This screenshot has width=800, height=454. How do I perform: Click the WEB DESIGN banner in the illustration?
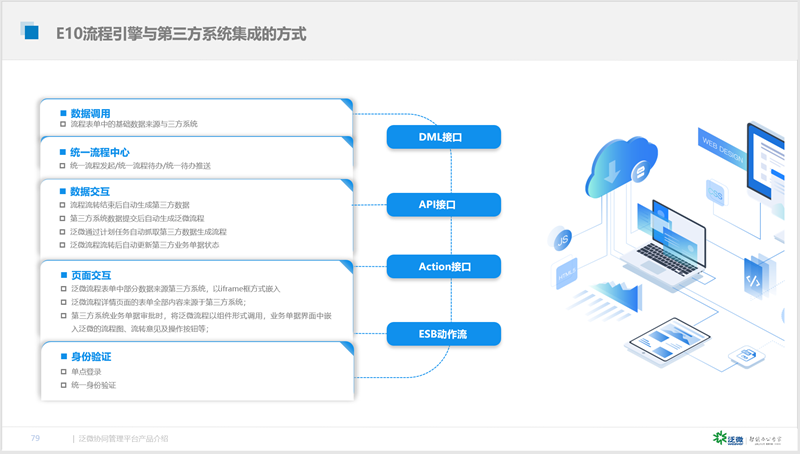(721, 148)
